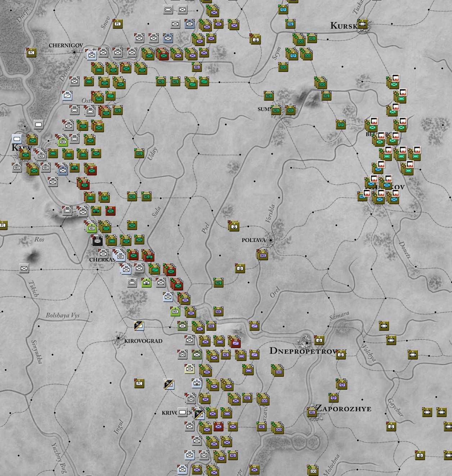Select the PC counter southeast of Kirovograd

(x=139, y=383)
